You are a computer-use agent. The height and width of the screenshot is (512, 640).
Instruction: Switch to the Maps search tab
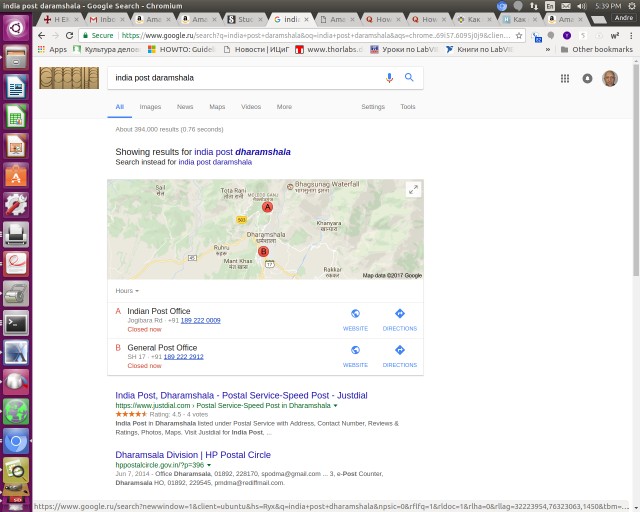tap(217, 106)
